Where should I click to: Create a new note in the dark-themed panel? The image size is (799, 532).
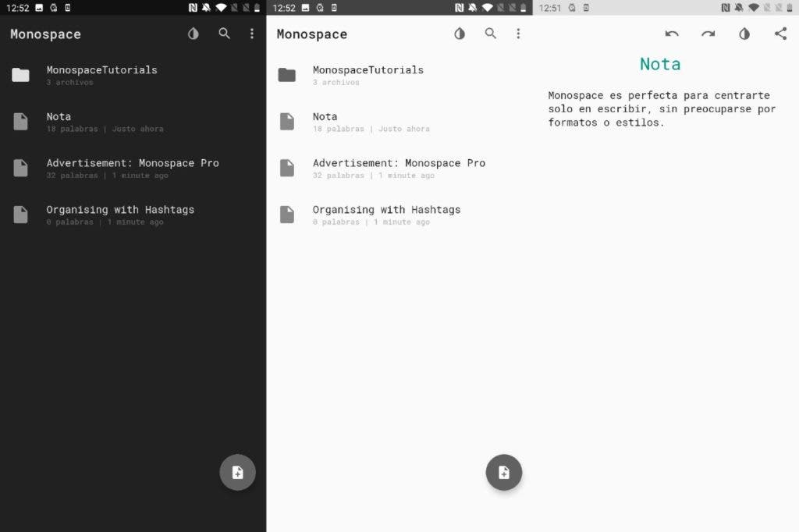(x=237, y=472)
